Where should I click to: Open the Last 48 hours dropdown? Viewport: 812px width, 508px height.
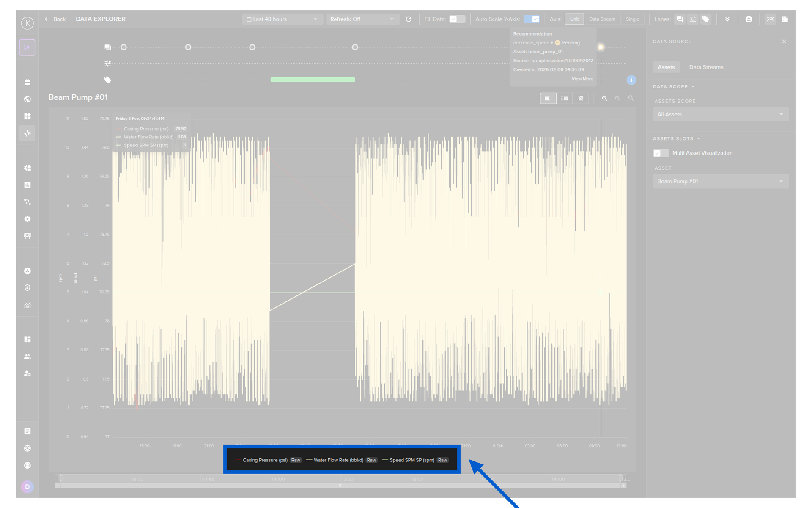282,19
